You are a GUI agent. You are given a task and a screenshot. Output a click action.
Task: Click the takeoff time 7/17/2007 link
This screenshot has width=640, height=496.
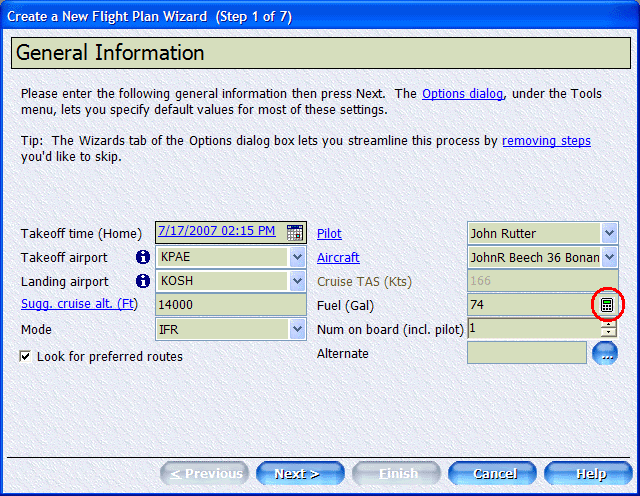tap(217, 231)
